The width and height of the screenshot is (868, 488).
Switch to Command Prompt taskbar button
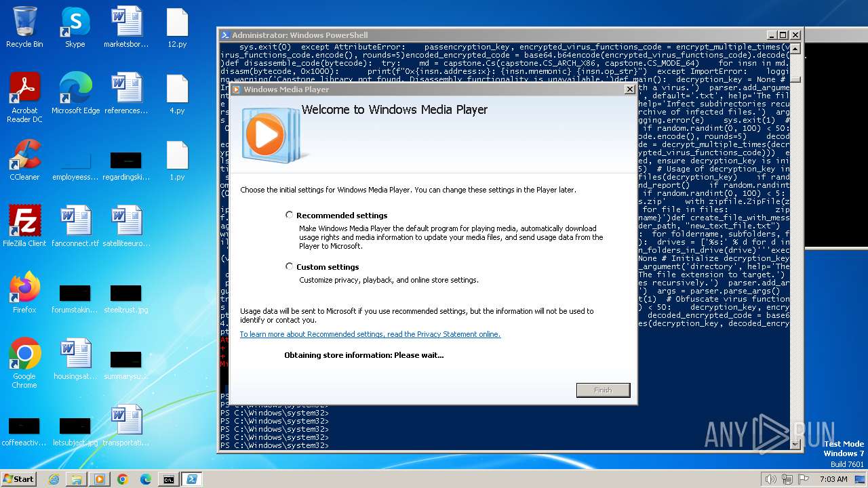169,479
